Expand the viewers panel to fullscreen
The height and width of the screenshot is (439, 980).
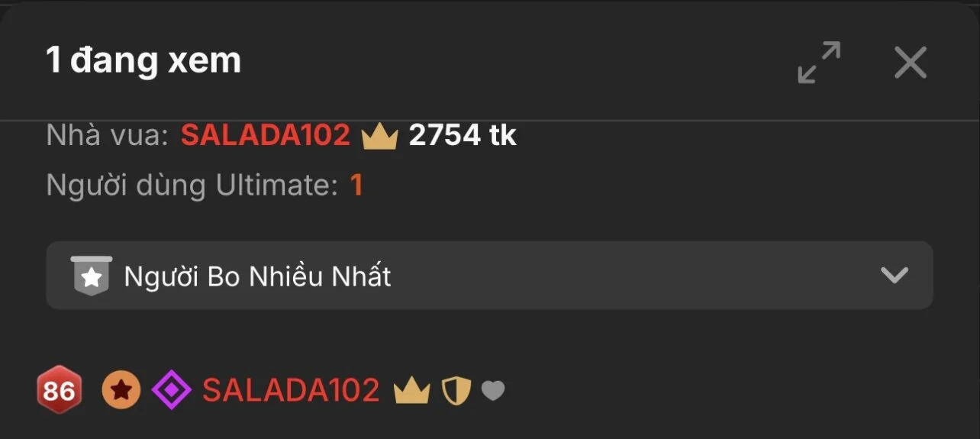point(819,62)
